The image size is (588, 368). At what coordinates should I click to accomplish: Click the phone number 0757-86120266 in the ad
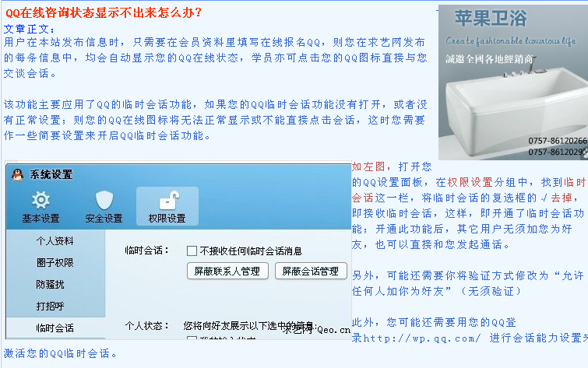tap(558, 141)
